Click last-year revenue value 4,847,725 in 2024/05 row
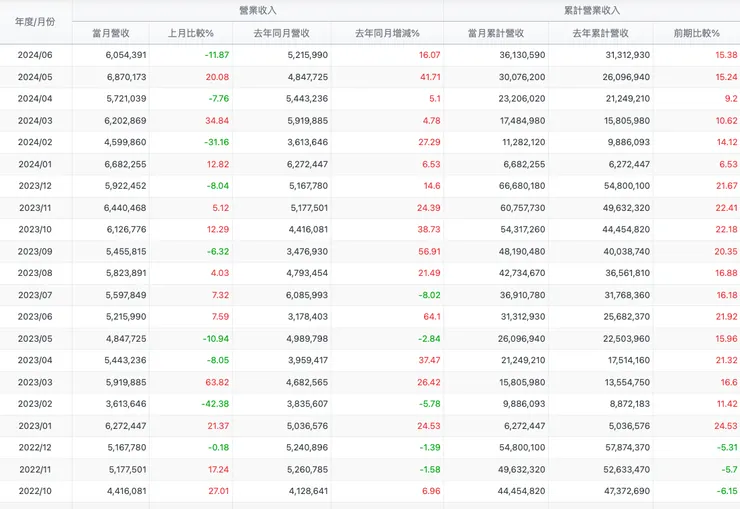 click(308, 77)
